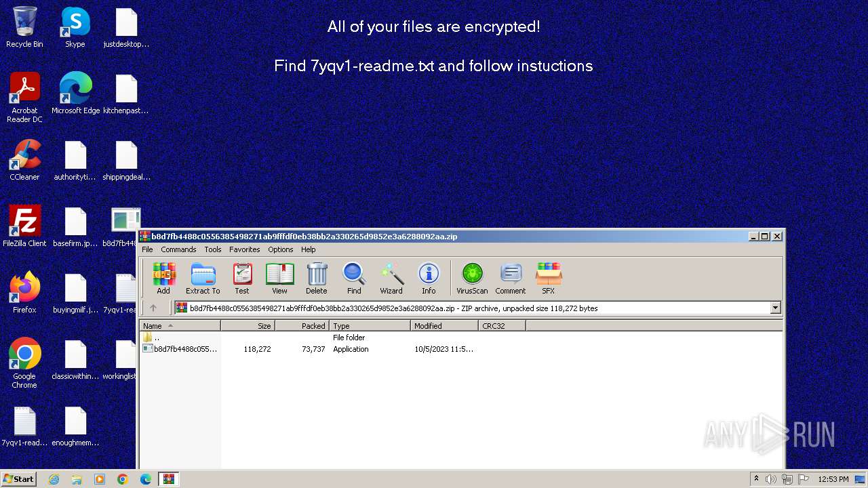
Task: Sort by the Modified column header
Action: click(445, 326)
